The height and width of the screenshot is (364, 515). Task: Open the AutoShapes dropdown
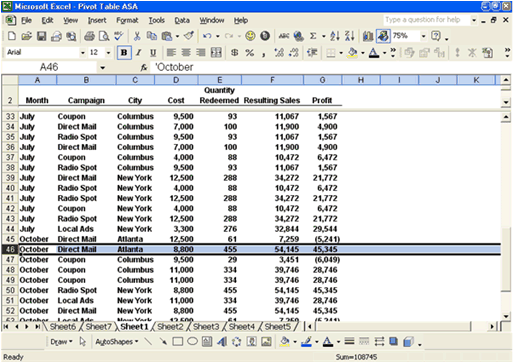click(x=117, y=342)
